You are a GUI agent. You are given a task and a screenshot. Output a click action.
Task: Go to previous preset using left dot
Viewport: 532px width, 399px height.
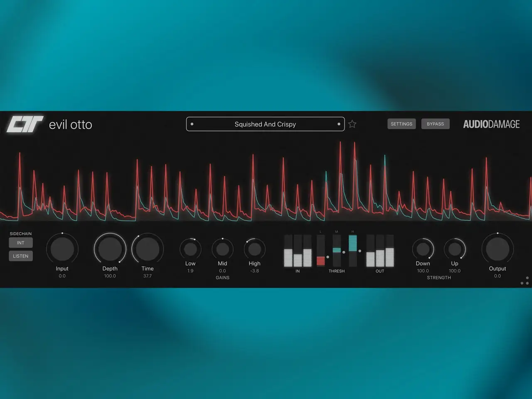[192, 124]
